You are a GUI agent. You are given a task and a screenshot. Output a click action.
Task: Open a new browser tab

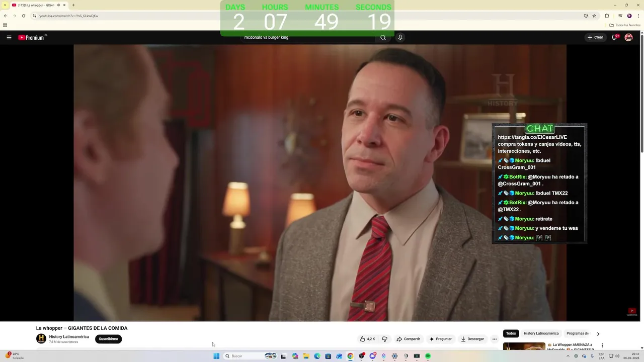[x=73, y=5]
